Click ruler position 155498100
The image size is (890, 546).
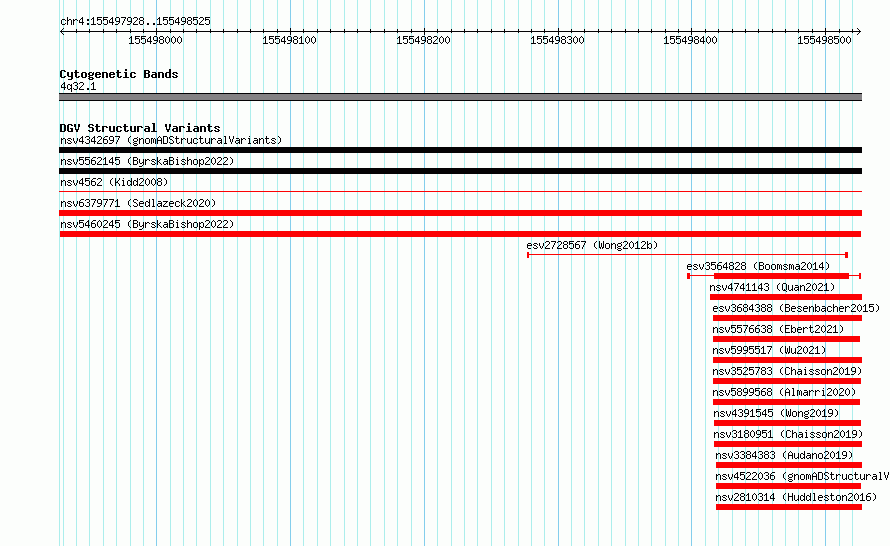coord(289,40)
